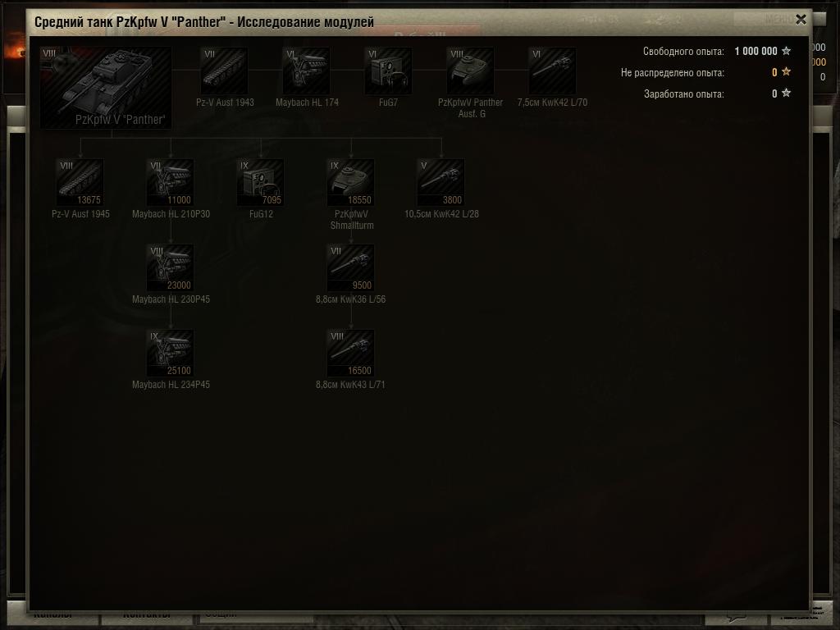This screenshot has height=630, width=840.
Task: Research the FuG12 radio module
Action: click(261, 183)
